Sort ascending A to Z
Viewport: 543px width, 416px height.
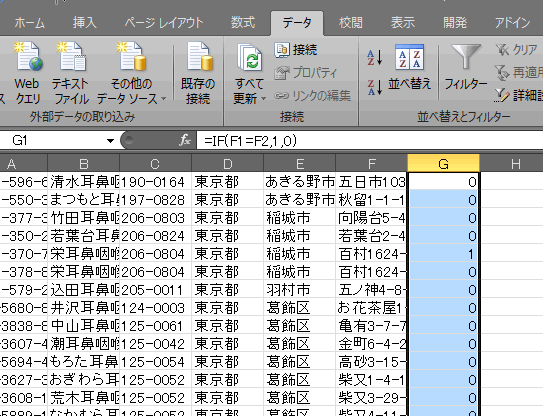point(375,57)
